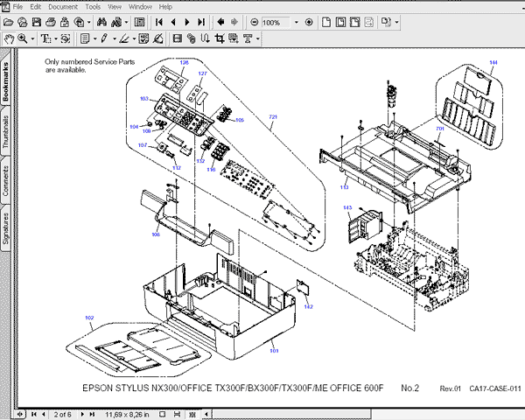Screen dimensions: 525x420
Task: Click the Go to Previous View back arrow
Action: click(220, 23)
